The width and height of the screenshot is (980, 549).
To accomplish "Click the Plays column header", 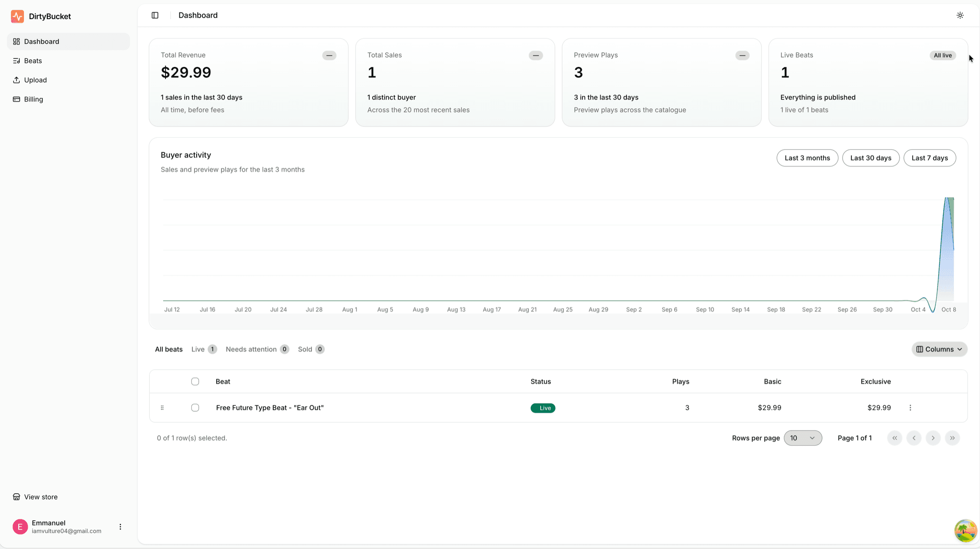I will pos(680,381).
